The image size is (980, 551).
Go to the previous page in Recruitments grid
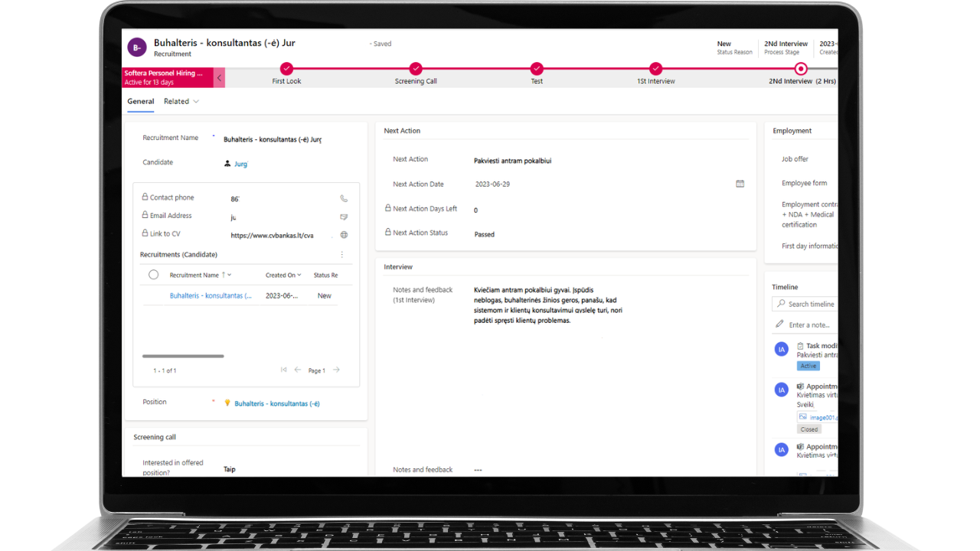coord(298,370)
